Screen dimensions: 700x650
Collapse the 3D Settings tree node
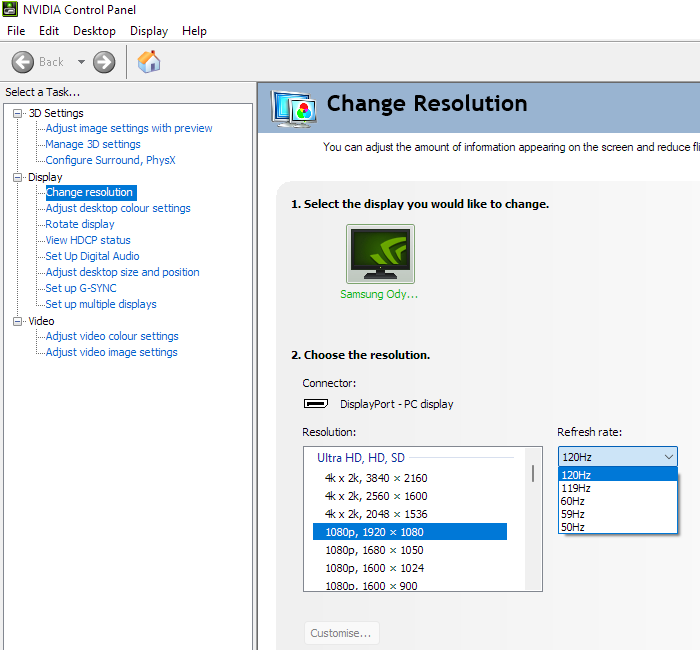pyautogui.click(x=17, y=113)
